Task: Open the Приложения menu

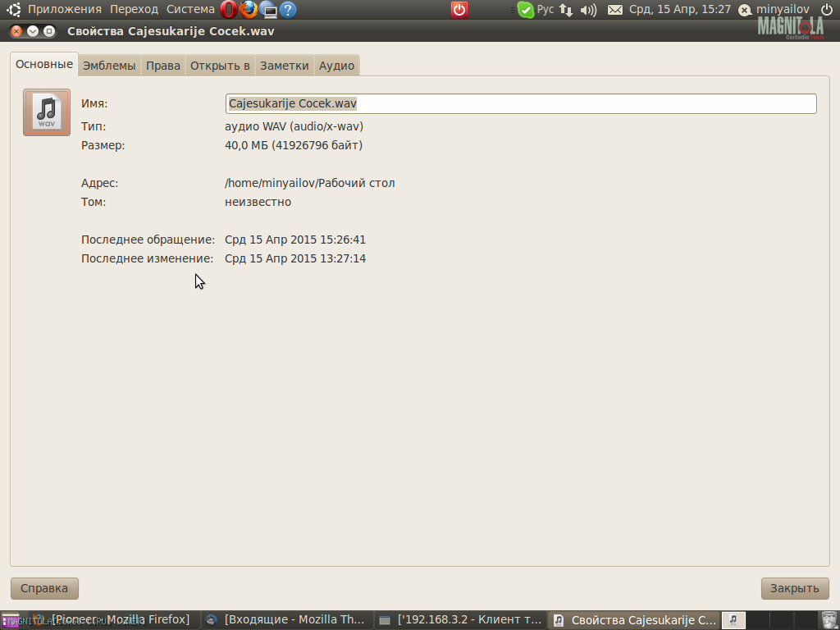Action: [64, 10]
